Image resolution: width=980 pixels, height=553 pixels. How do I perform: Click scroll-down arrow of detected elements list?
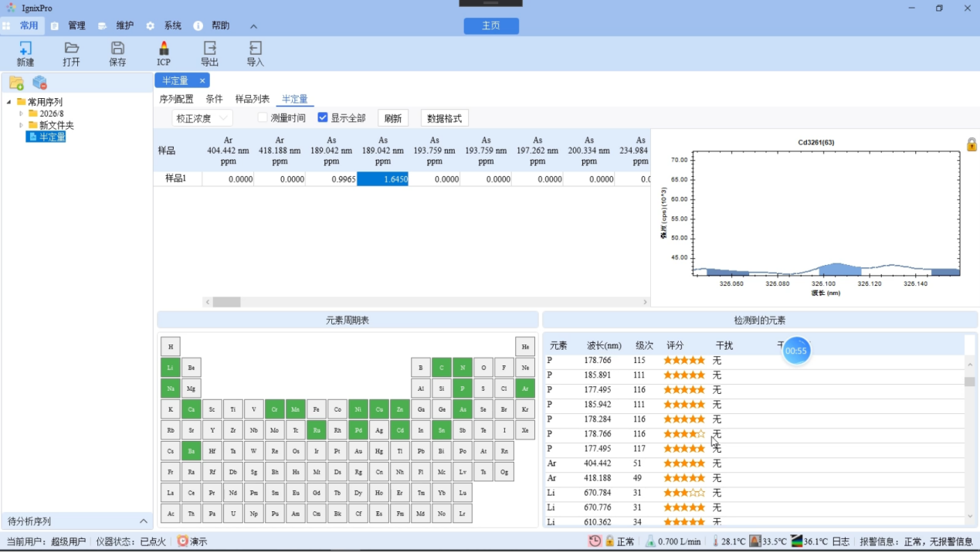coord(970,517)
